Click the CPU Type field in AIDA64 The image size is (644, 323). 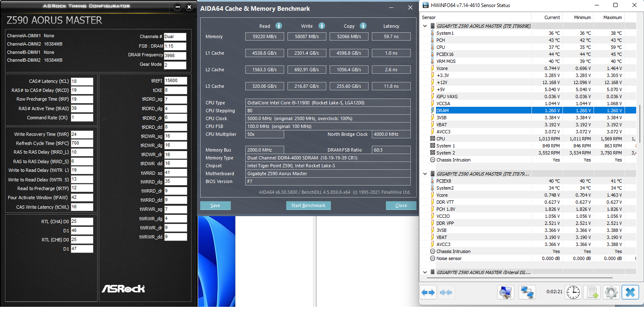(328, 103)
